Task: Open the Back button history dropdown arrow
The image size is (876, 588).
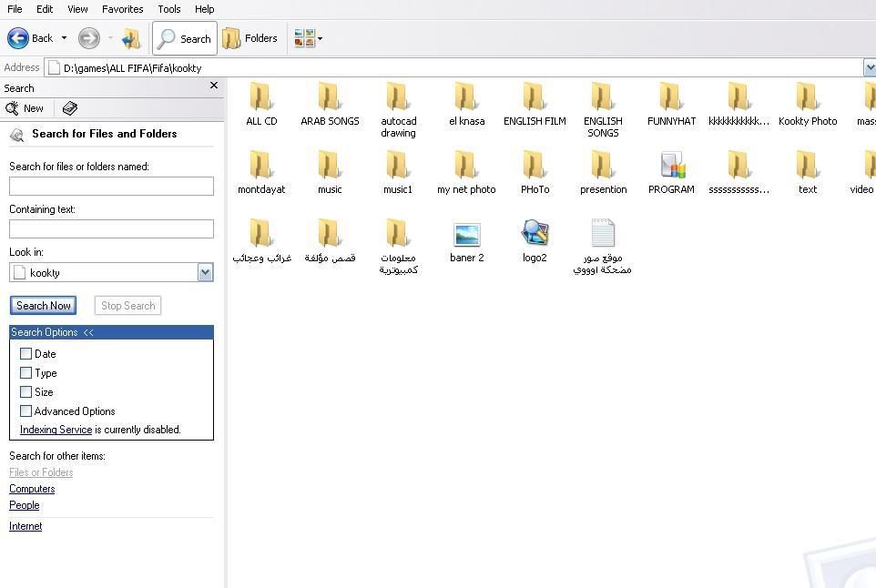Action: point(64,38)
